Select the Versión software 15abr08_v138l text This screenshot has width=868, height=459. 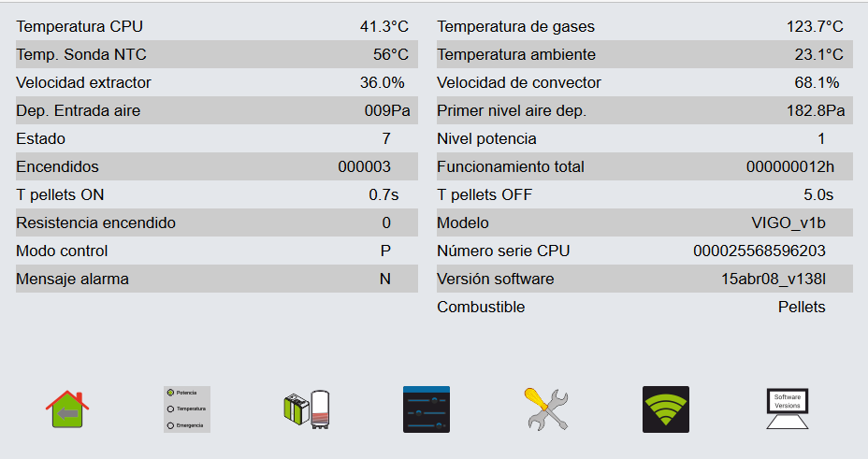[x=774, y=279]
